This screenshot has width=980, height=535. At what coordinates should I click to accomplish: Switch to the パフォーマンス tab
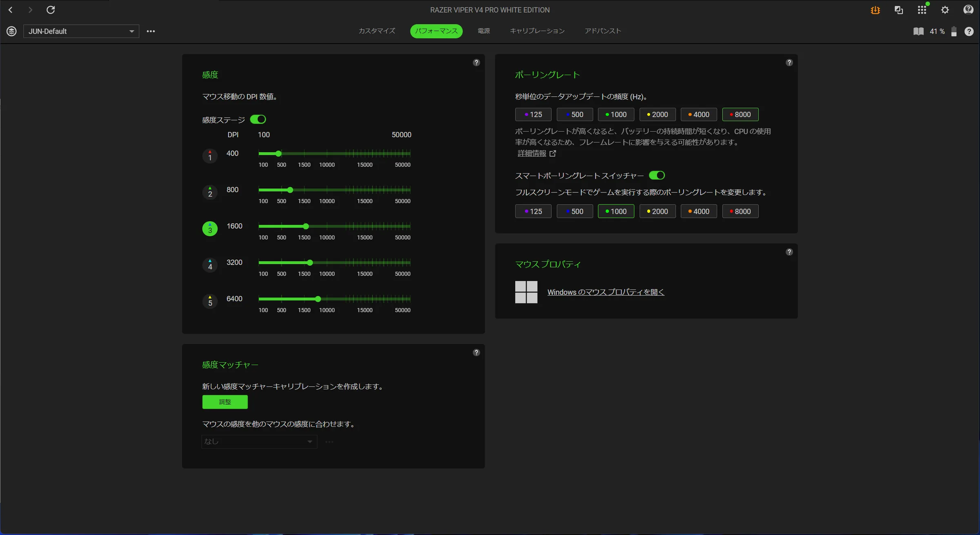click(436, 31)
